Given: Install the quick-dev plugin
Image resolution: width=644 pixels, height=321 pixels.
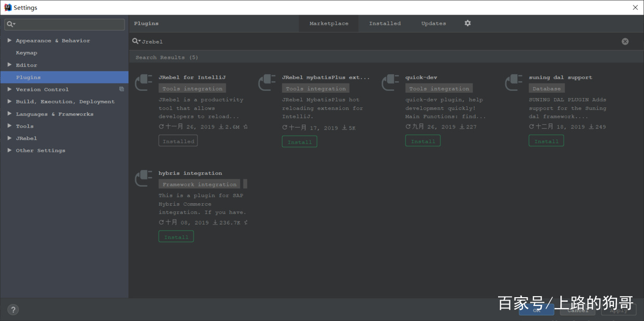Looking at the screenshot, I should (x=423, y=141).
